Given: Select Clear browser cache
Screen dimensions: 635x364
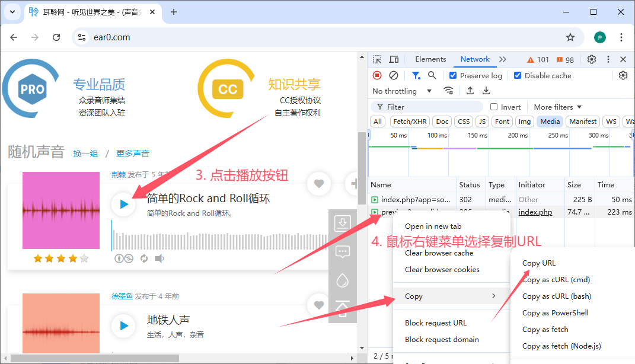Looking at the screenshot, I should (x=439, y=253).
